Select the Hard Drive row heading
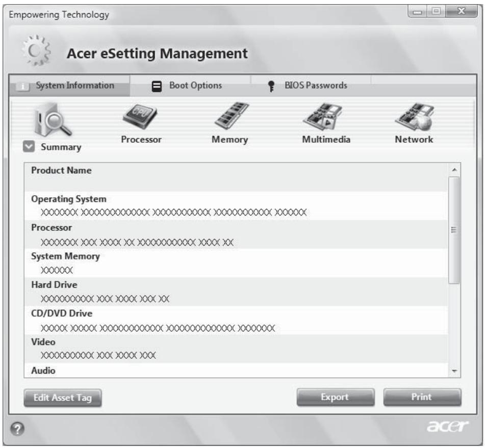Viewport: 485px width, 448px height. click(x=54, y=285)
